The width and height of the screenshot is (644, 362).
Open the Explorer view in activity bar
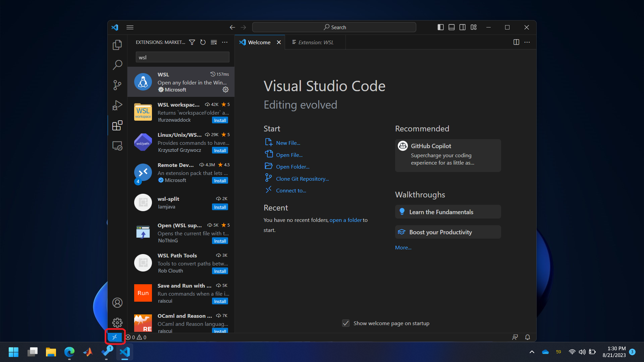point(117,45)
